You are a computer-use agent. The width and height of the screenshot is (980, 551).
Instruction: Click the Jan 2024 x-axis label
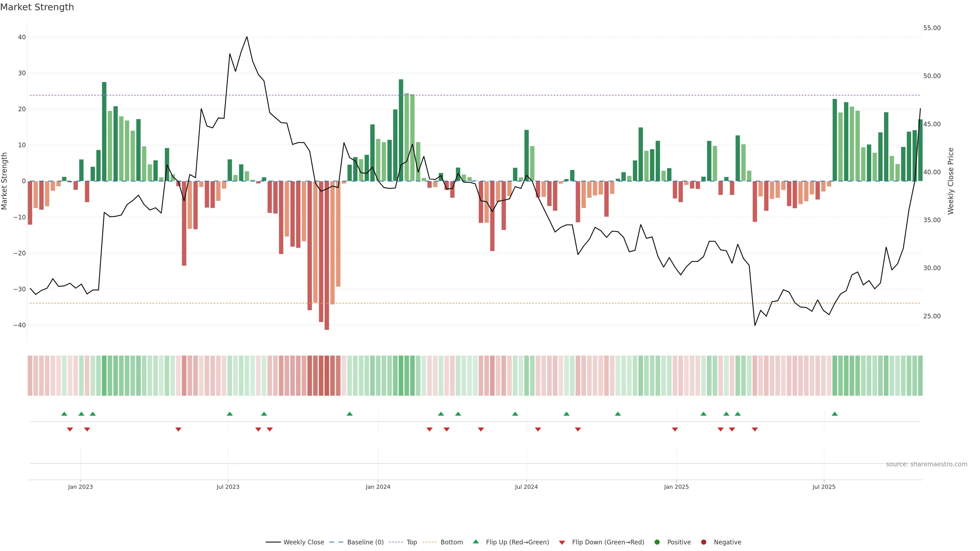point(378,487)
